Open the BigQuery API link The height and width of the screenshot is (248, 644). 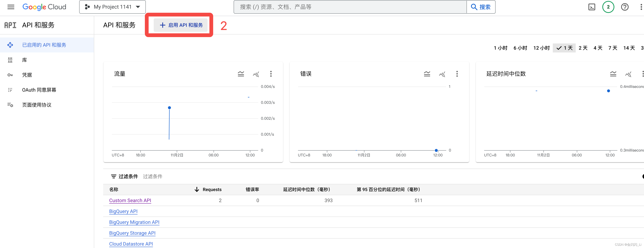123,211
